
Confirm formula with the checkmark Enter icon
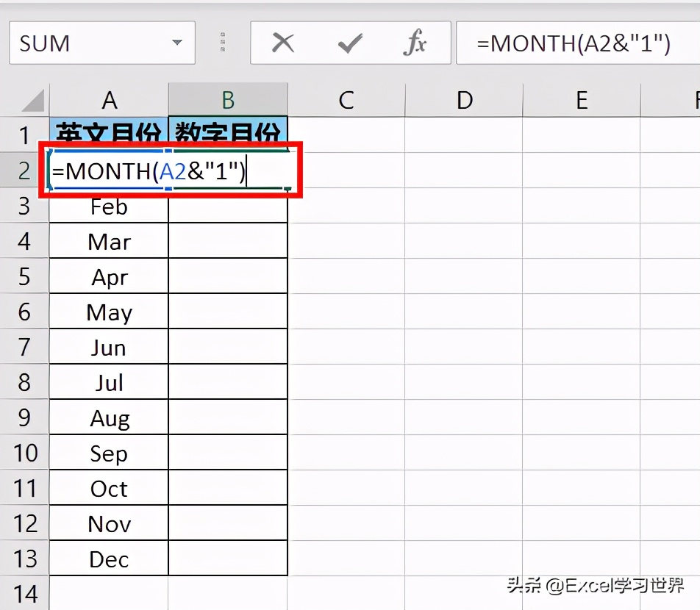351,43
